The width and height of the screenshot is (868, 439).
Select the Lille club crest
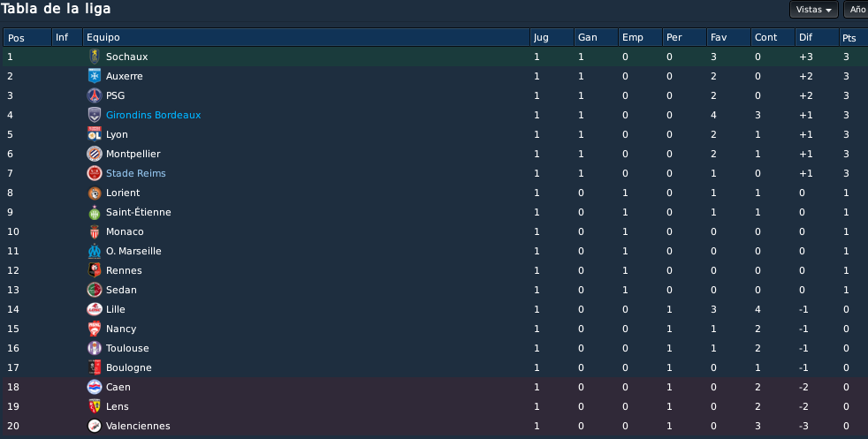(x=94, y=309)
